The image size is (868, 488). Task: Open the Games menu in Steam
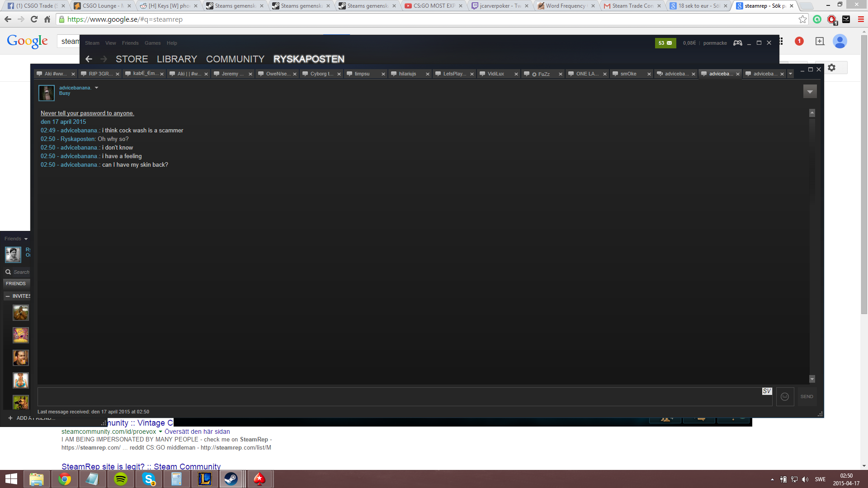(x=152, y=43)
